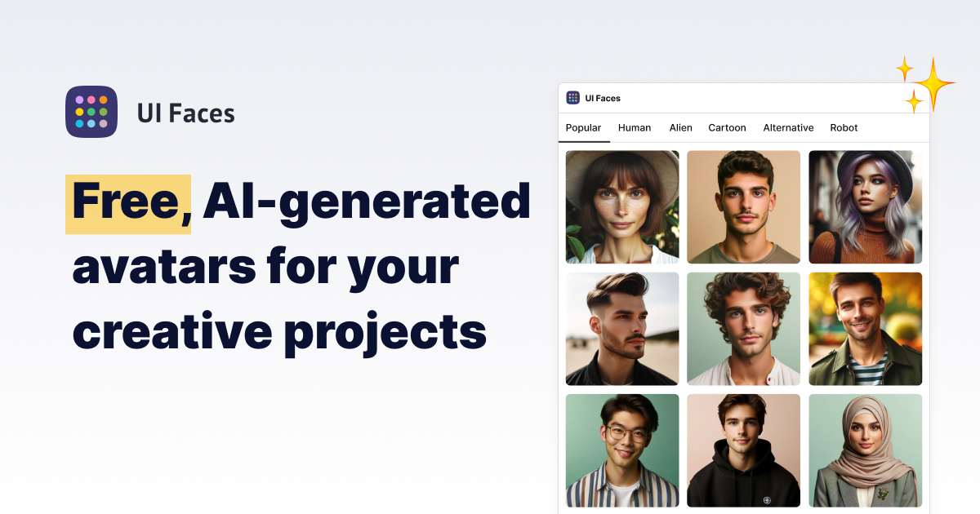Choose the man in black hoodie avatar
The width and height of the screenshot is (980, 514).
744,450
